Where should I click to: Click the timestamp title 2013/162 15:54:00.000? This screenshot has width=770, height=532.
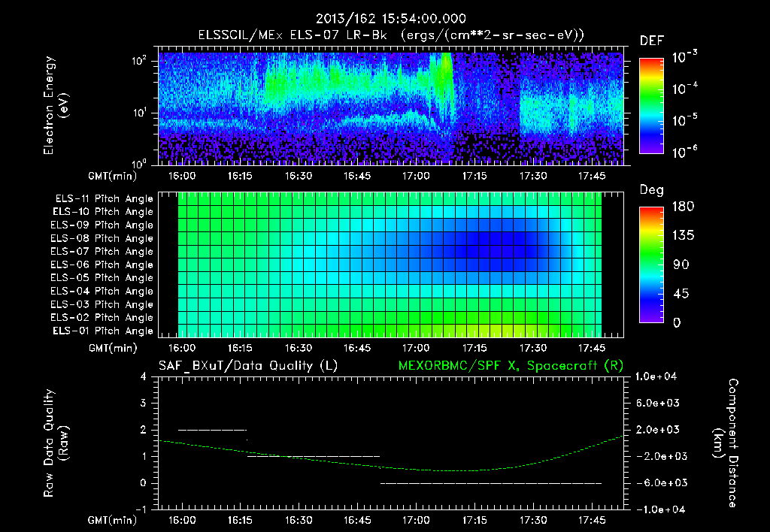(x=390, y=19)
